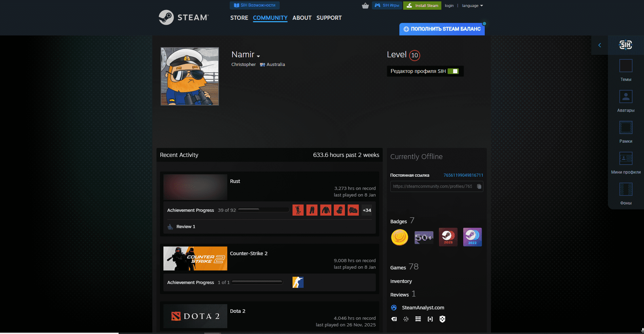The height and width of the screenshot is (334, 644).
Task: Open the 50+ games collector badge
Action: coord(424,237)
